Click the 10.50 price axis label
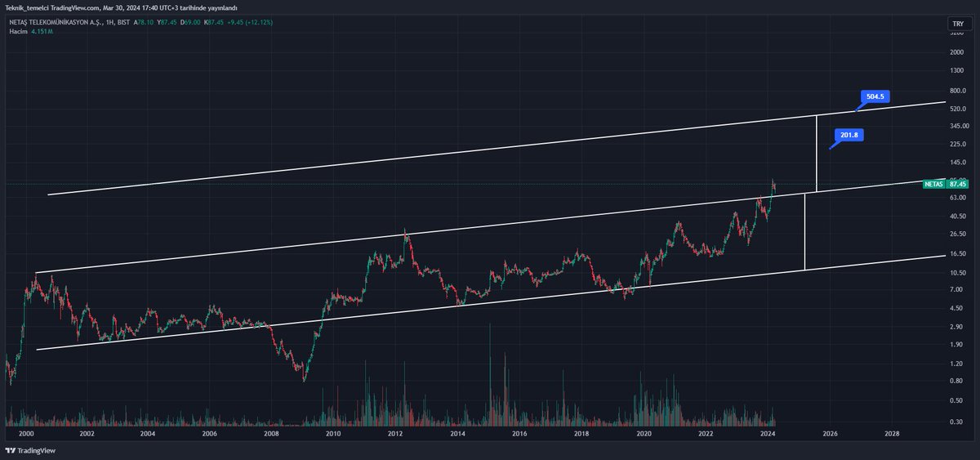Screen dimensions: 980x460 (x=959, y=273)
